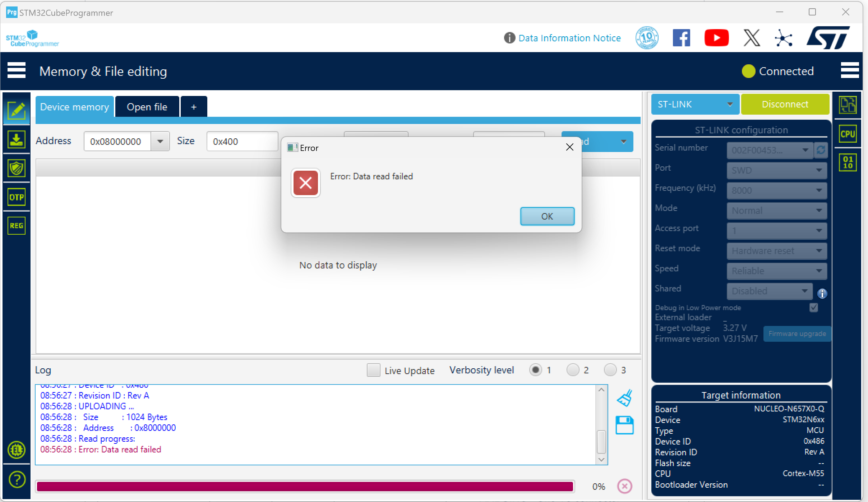Click the red progress bar

305,487
